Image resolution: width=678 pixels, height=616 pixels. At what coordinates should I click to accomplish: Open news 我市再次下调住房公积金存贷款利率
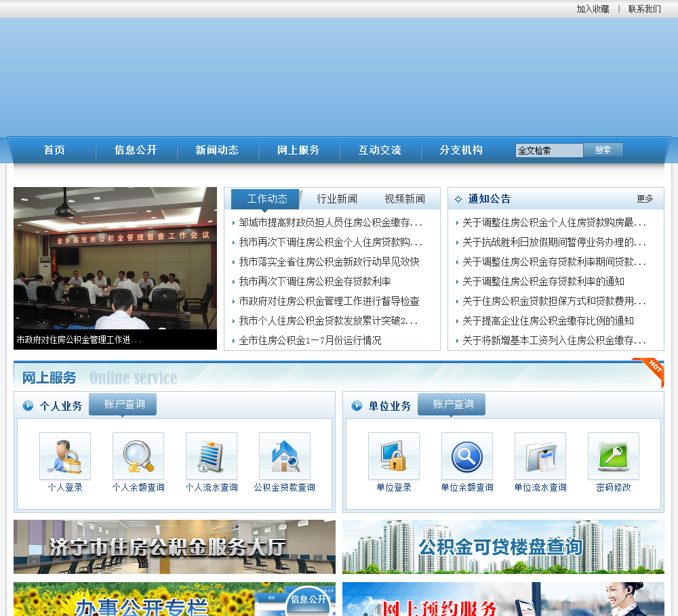pos(315,281)
